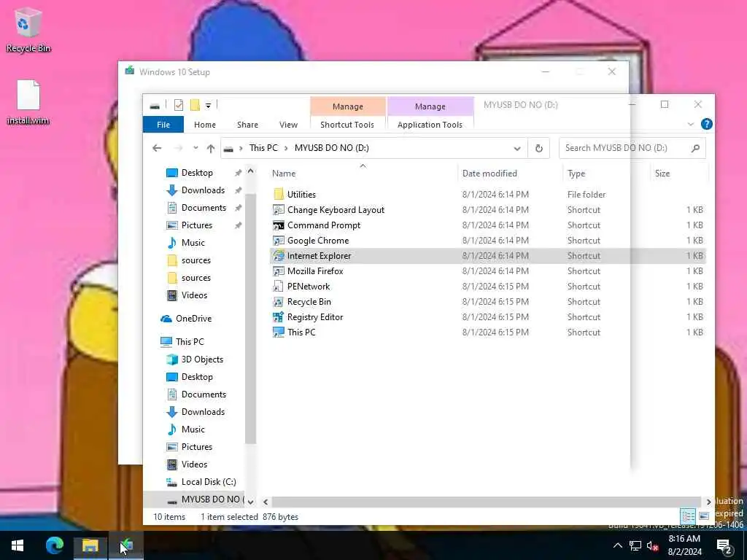Open the recent locations dropdown arrow

click(196, 148)
